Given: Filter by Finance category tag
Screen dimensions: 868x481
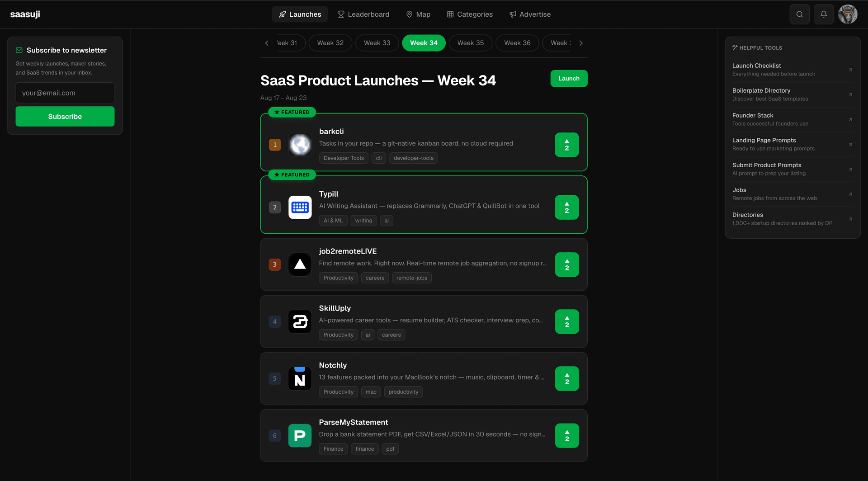Looking at the screenshot, I should click(333, 449).
